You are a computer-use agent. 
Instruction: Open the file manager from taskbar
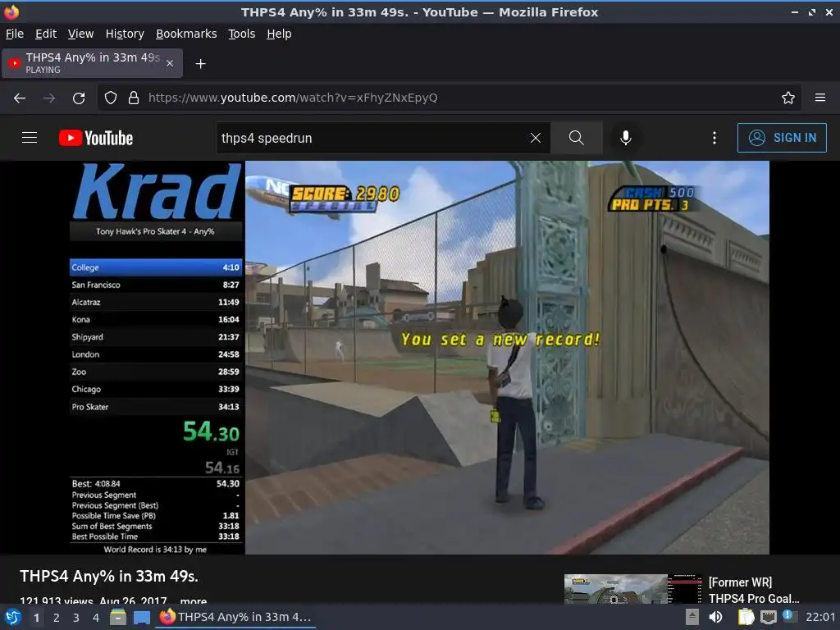click(118, 618)
